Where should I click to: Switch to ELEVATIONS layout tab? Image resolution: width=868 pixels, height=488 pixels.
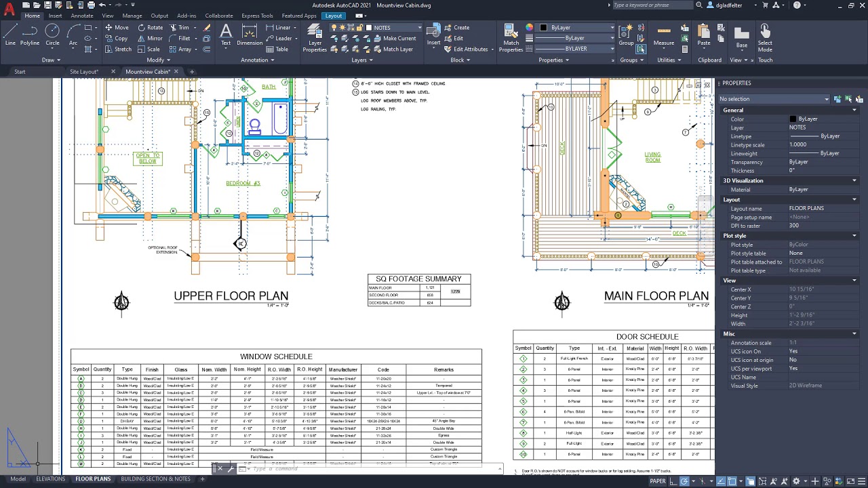coord(51,479)
